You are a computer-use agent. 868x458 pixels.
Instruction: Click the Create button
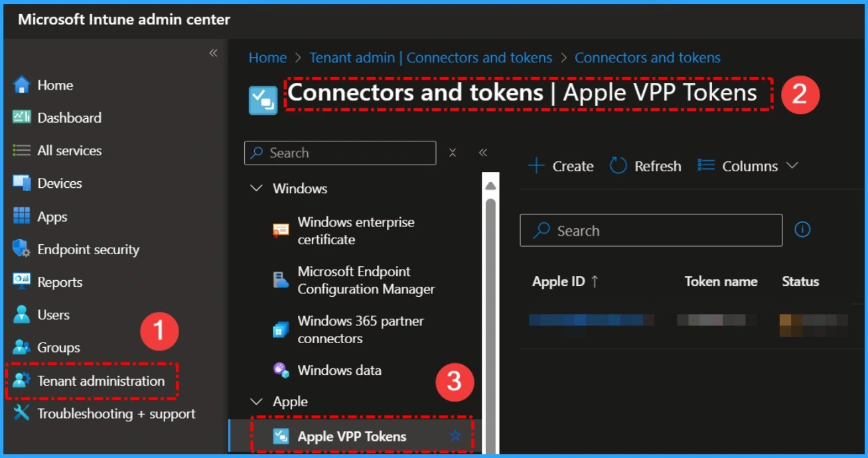click(x=561, y=166)
